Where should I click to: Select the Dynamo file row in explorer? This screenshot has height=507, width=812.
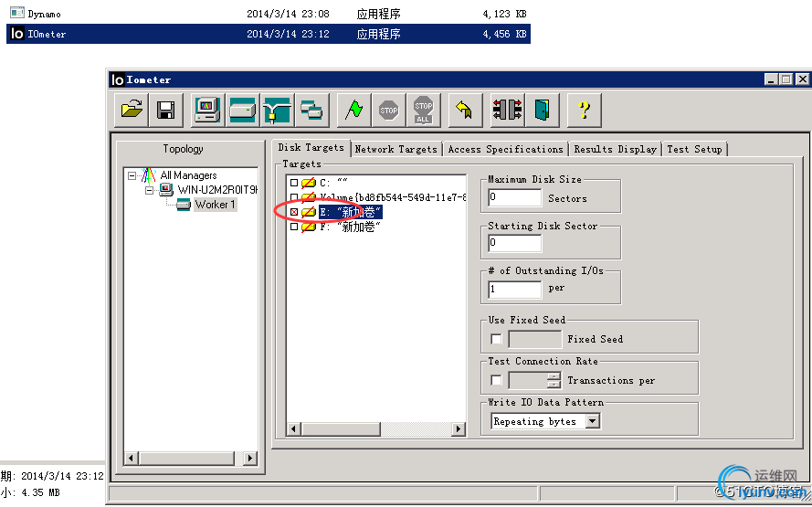click(269, 13)
